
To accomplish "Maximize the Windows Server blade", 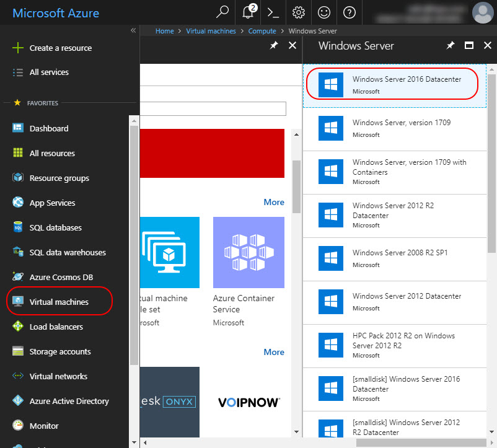I will tap(469, 46).
